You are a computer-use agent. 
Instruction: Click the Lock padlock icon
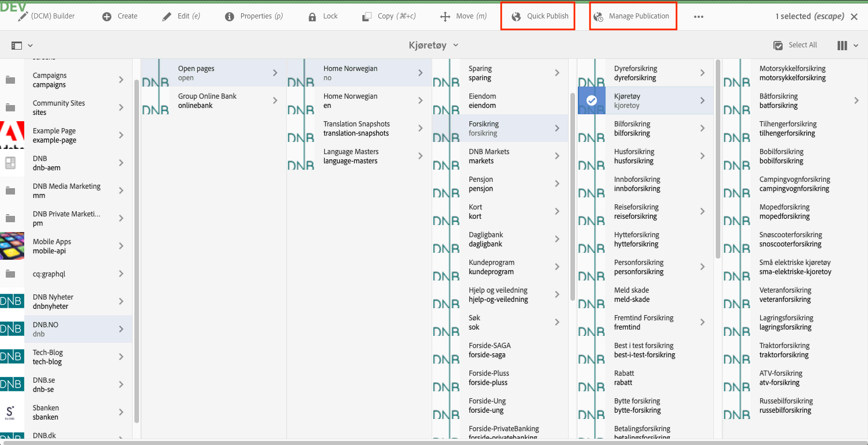pos(313,16)
